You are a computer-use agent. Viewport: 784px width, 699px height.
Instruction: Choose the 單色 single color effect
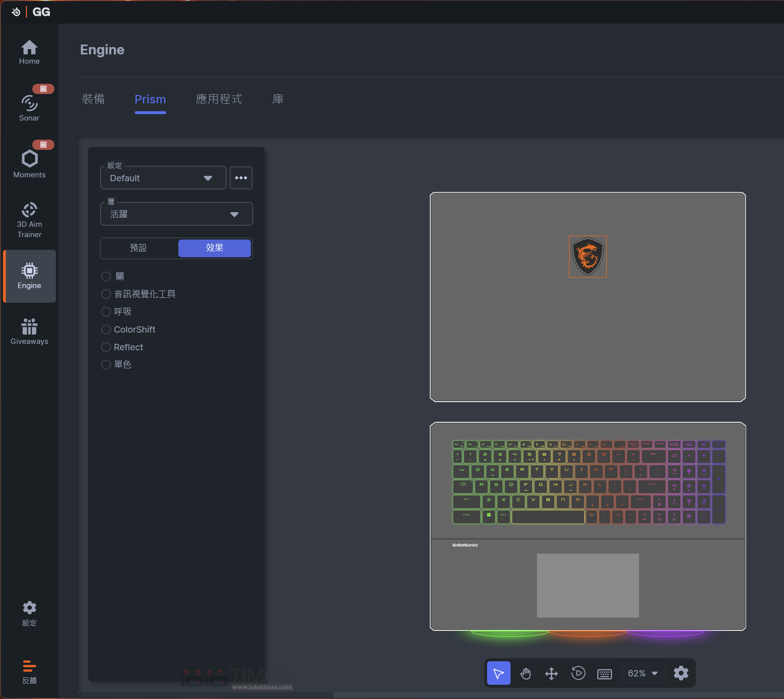point(117,364)
